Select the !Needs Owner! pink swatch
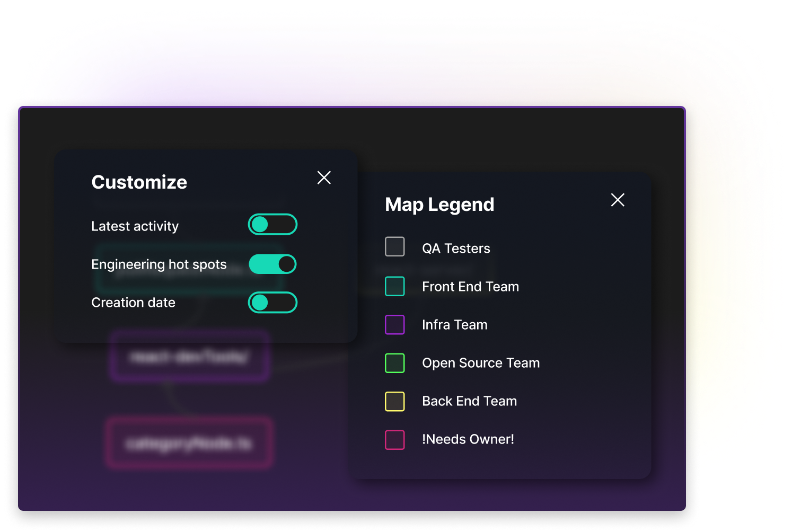The width and height of the screenshot is (792, 532). pos(394,440)
